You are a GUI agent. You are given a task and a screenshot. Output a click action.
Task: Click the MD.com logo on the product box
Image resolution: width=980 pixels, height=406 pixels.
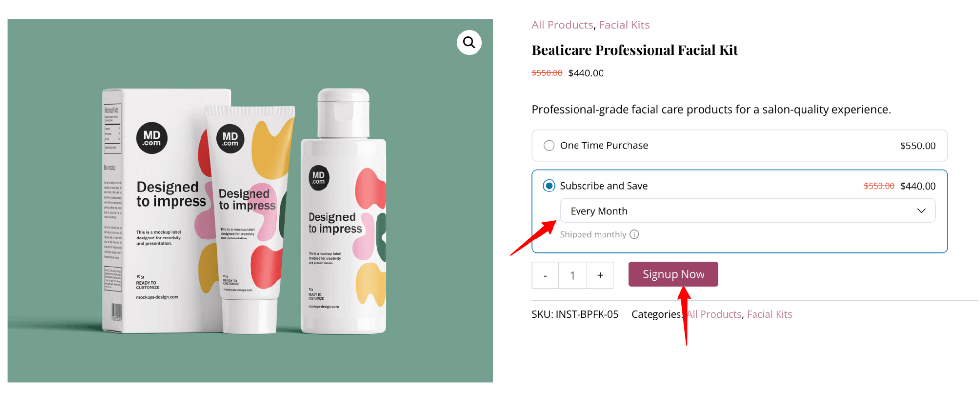click(x=151, y=138)
